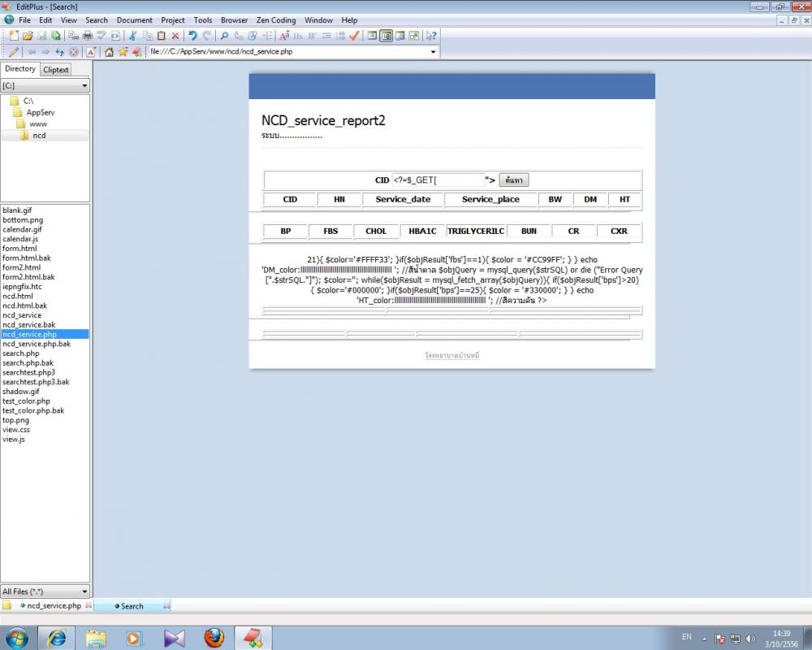Open the browser address bar dropdown
This screenshot has height=650, width=812.
tap(433, 52)
